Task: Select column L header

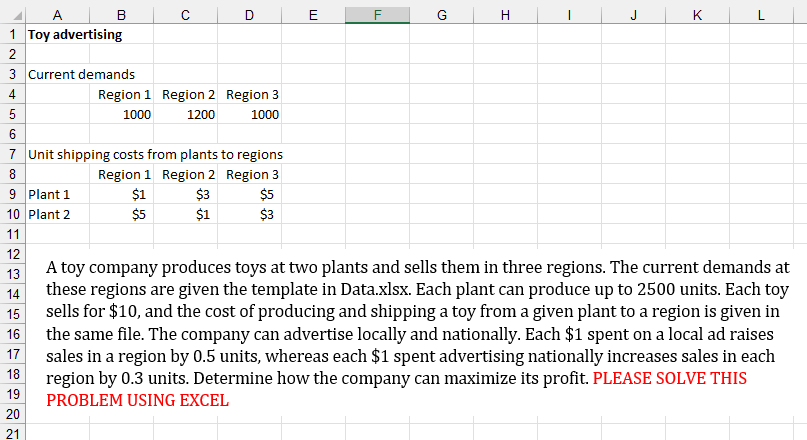Action: coord(761,15)
